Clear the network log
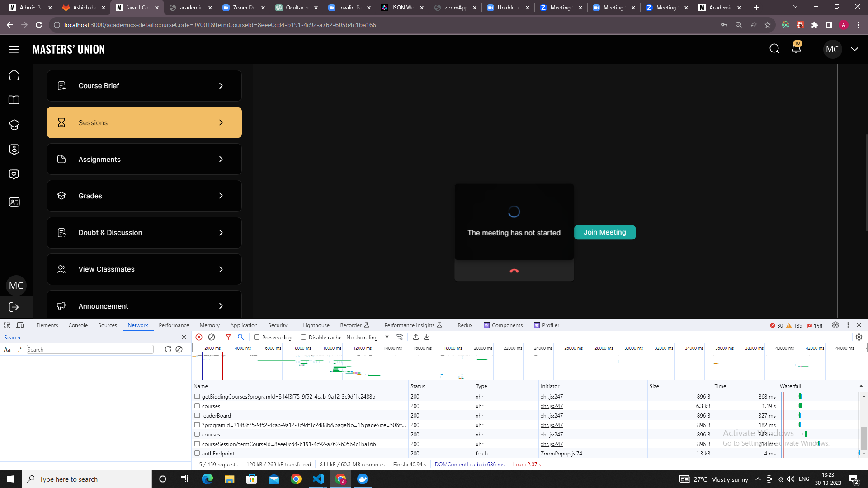Screen dimensions: 868x488 212,337
